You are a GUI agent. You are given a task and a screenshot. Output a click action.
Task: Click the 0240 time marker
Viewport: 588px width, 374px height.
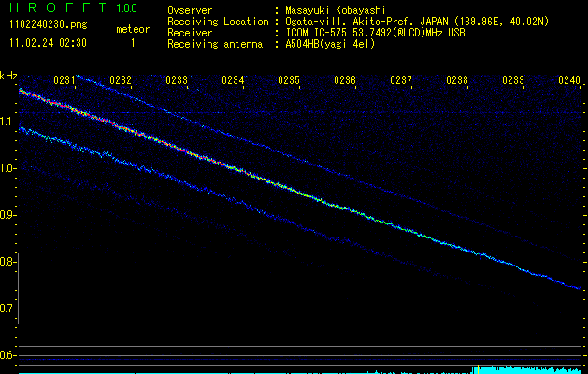tap(569, 80)
